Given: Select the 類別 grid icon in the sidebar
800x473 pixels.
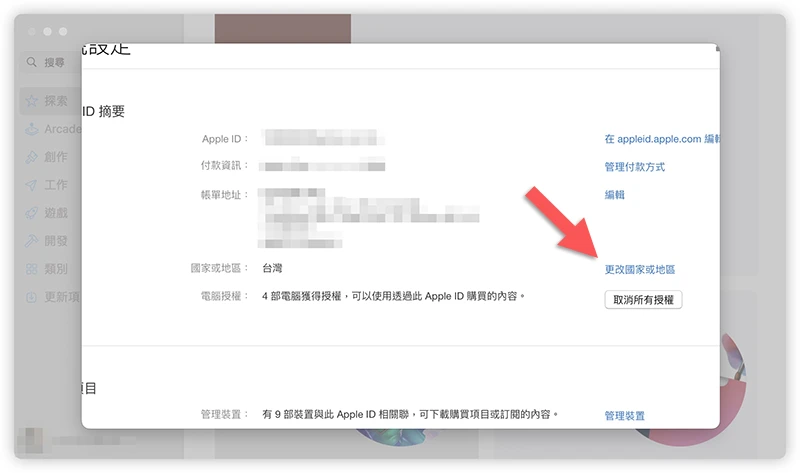Looking at the screenshot, I should pos(32,269).
